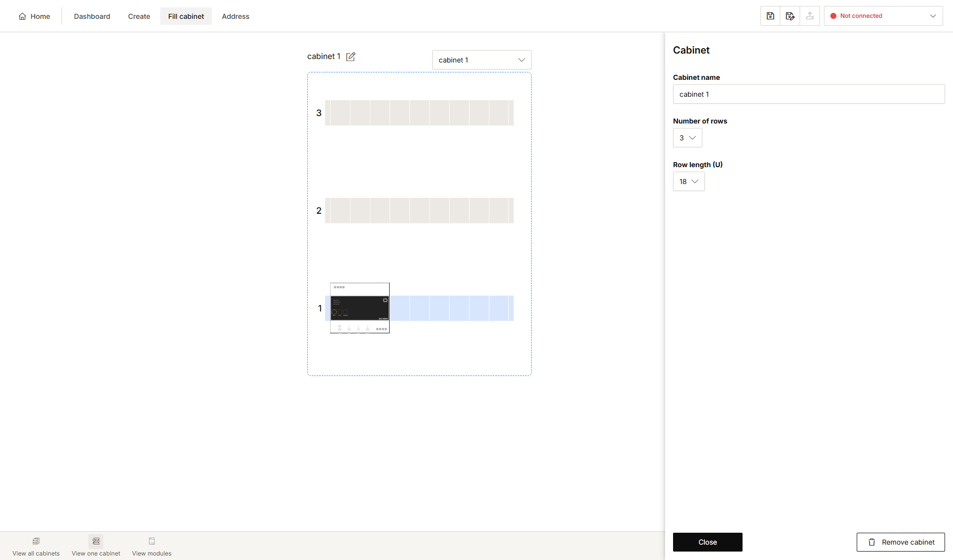Go to Home via house icon
Viewport: 953px width, 560px height.
pyautogui.click(x=22, y=16)
